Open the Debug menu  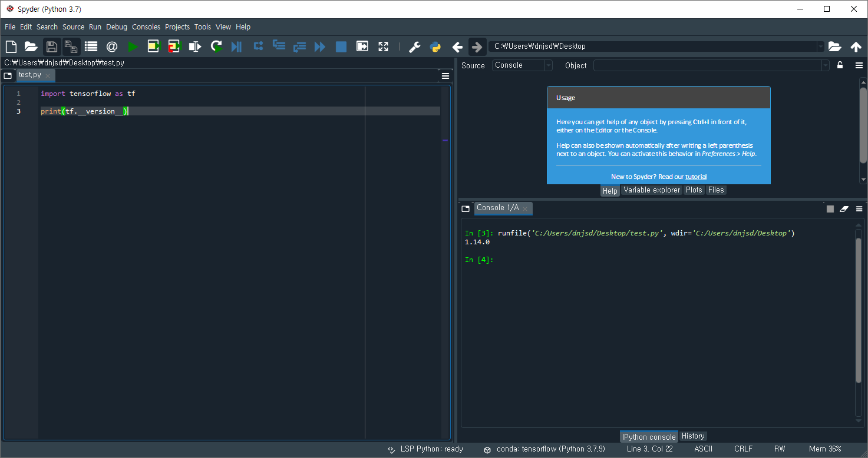(x=117, y=26)
